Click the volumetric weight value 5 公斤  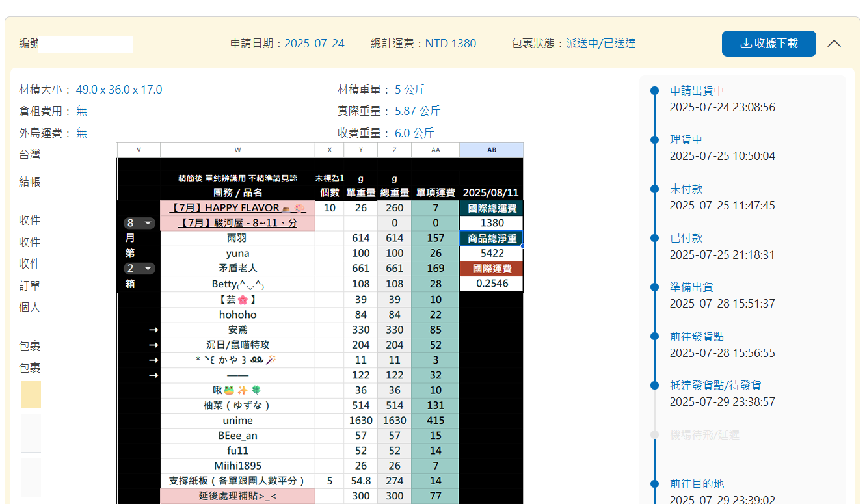click(x=410, y=90)
